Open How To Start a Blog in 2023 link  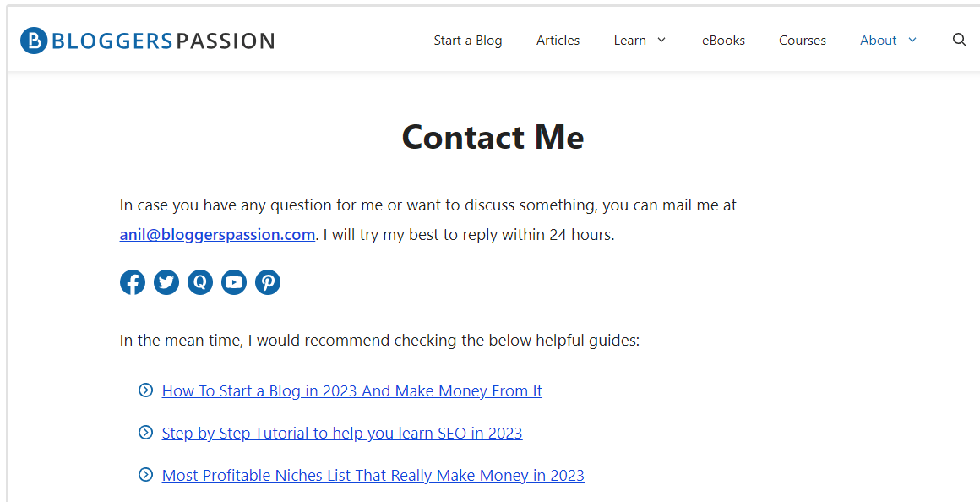coord(351,391)
